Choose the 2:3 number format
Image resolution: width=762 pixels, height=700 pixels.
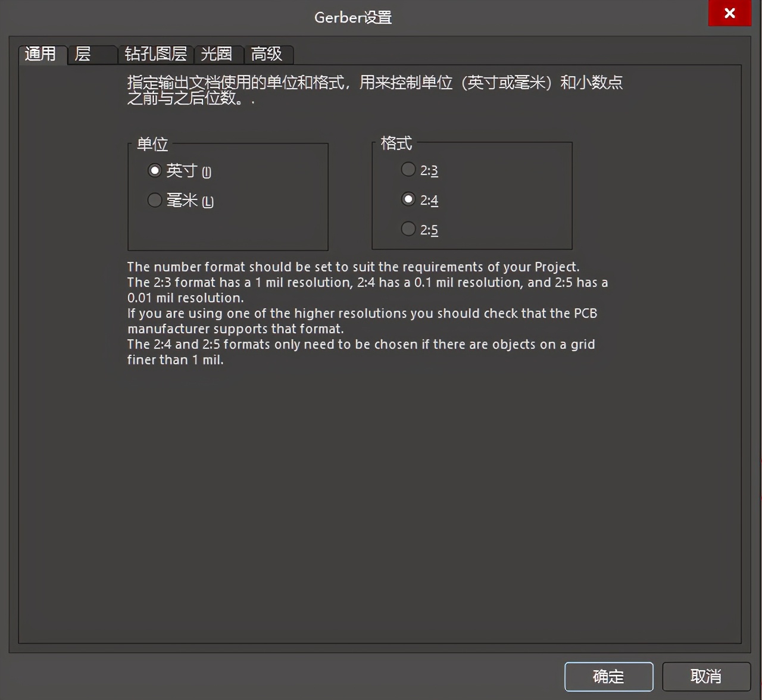[x=408, y=169]
